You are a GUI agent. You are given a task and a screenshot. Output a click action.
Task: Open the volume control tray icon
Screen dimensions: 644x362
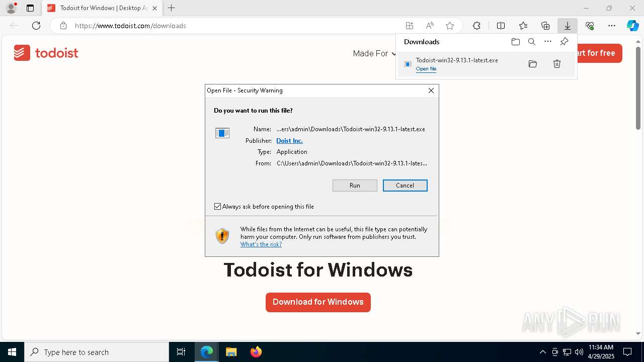coord(579,352)
